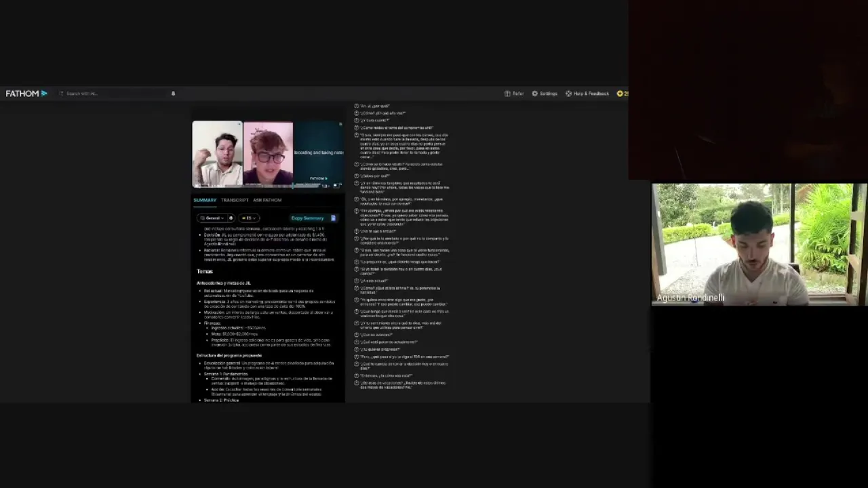Viewport: 868px width, 488px height.
Task: Open Help & Feedback
Action: click(587, 94)
